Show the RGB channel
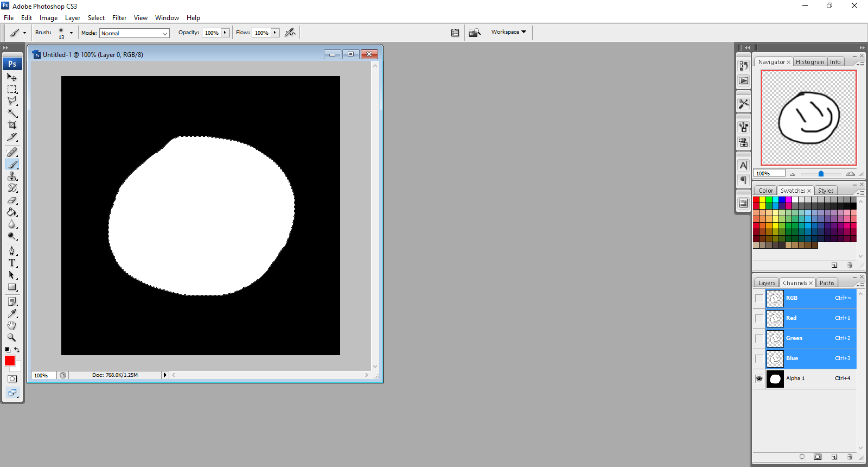 click(x=759, y=298)
